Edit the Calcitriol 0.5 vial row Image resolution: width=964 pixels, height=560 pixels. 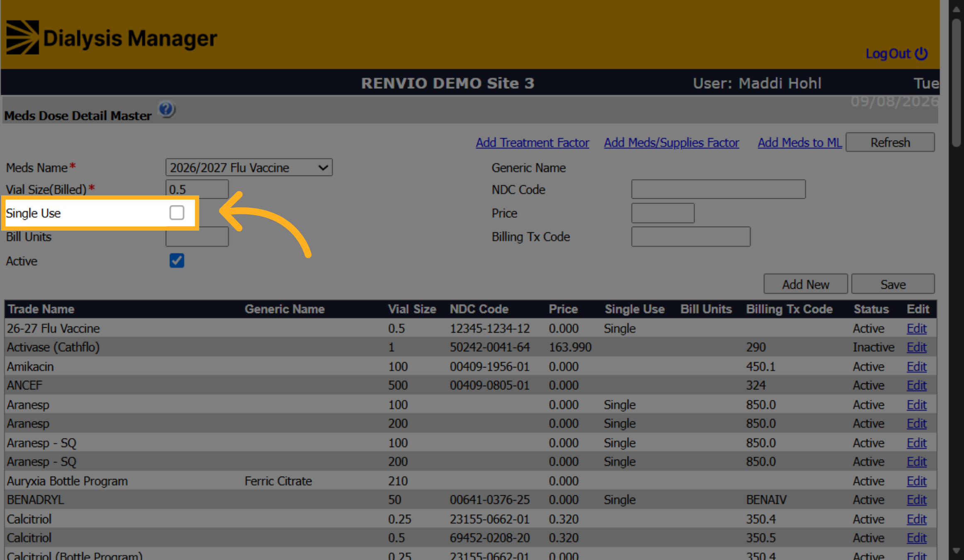coord(916,538)
